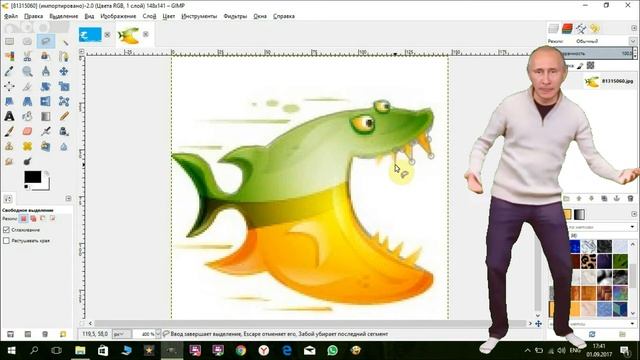Refresh the patterns list
The width and height of the screenshot is (640, 360).
coord(592,334)
